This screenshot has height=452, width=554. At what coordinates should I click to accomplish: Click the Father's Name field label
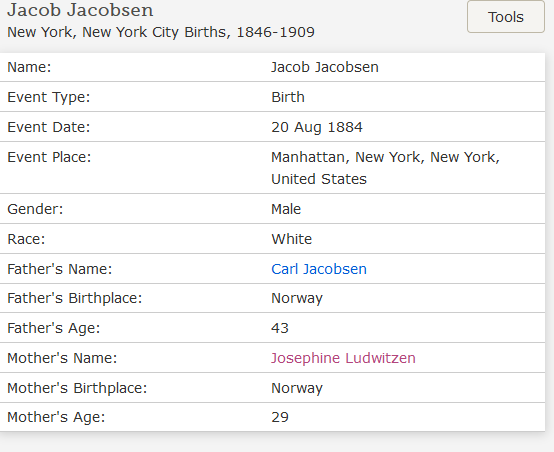click(60, 269)
